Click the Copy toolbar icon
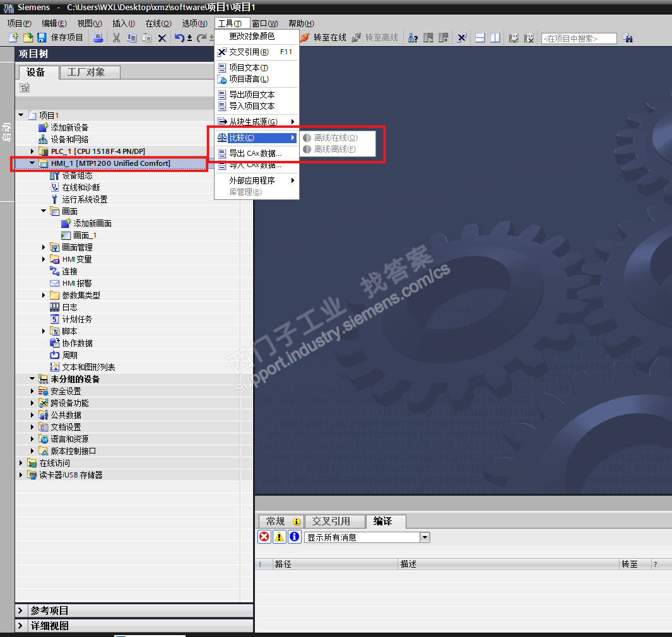Screen dimensions: 672x637 tap(132, 38)
